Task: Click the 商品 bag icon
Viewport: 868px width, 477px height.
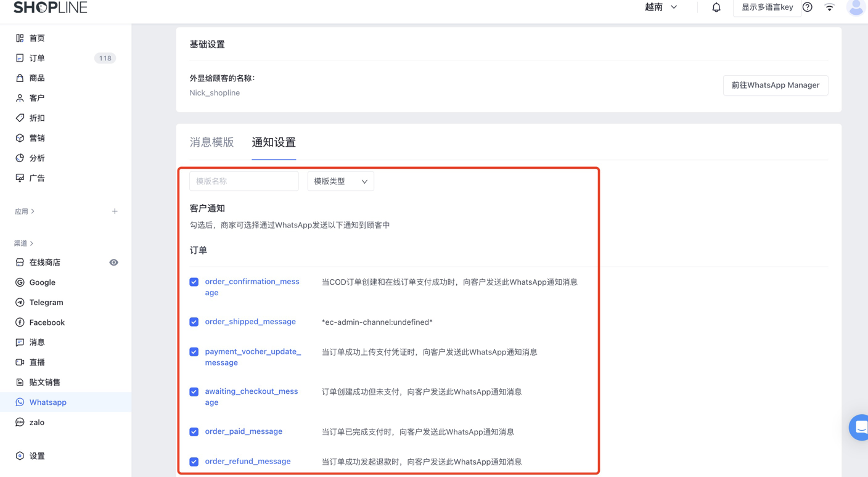Action: click(x=20, y=78)
